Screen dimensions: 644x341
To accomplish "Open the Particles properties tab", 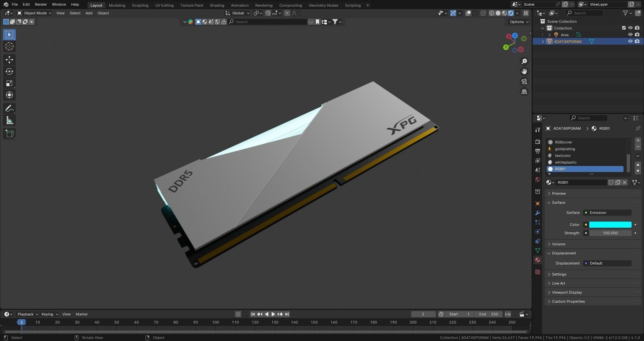I will 538,222.
